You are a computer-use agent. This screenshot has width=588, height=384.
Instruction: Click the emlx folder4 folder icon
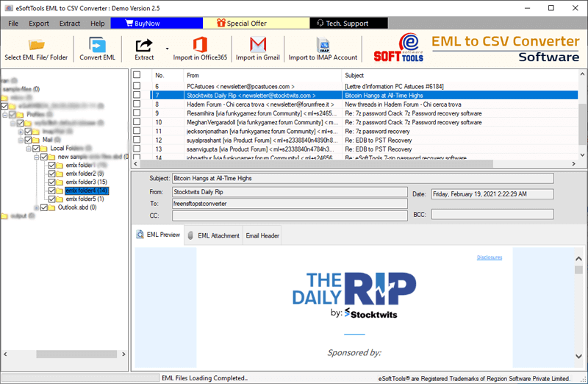click(x=60, y=191)
